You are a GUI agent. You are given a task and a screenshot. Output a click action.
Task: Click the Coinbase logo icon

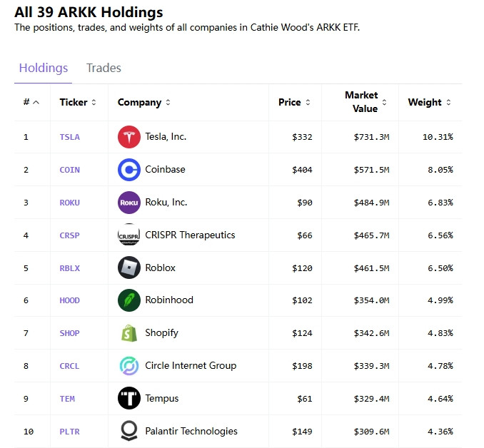pyautogui.click(x=129, y=170)
